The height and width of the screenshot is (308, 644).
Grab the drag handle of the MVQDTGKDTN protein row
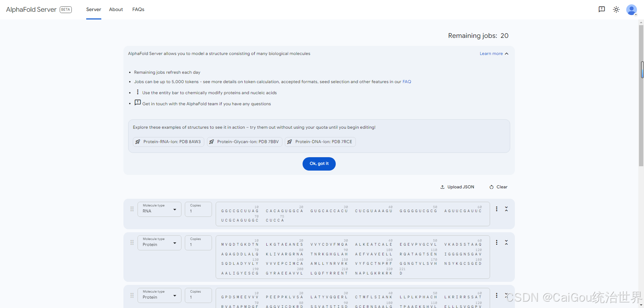click(132, 242)
